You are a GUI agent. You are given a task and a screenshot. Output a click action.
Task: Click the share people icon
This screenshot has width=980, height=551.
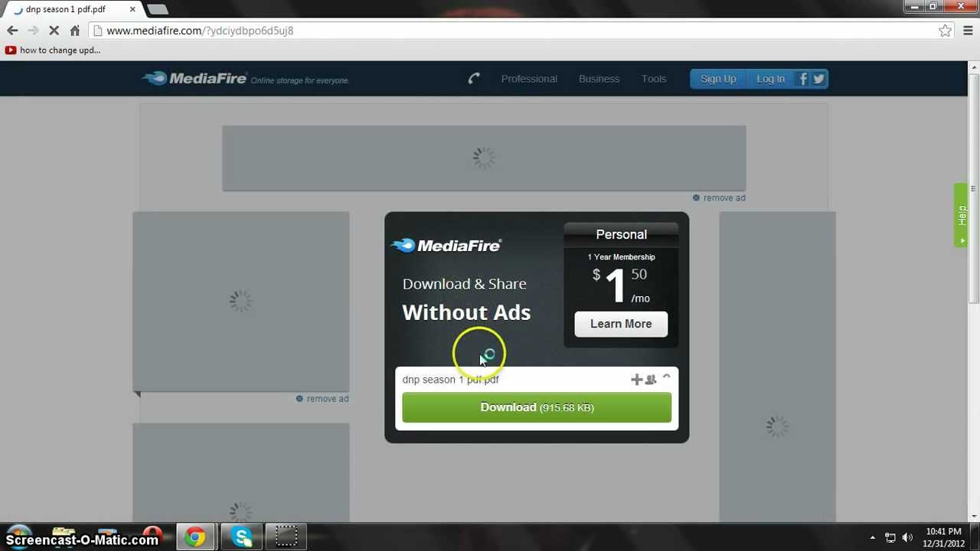tap(651, 380)
